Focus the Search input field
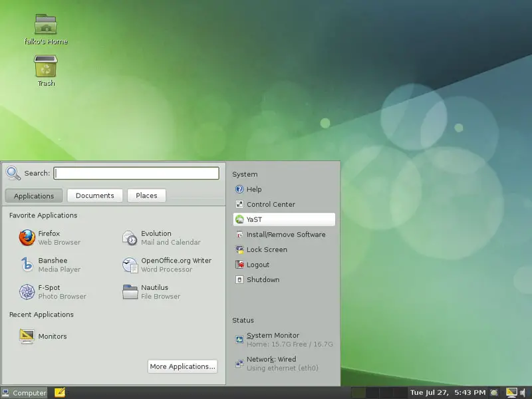Screen dimensions: 532x399 (x=136, y=173)
